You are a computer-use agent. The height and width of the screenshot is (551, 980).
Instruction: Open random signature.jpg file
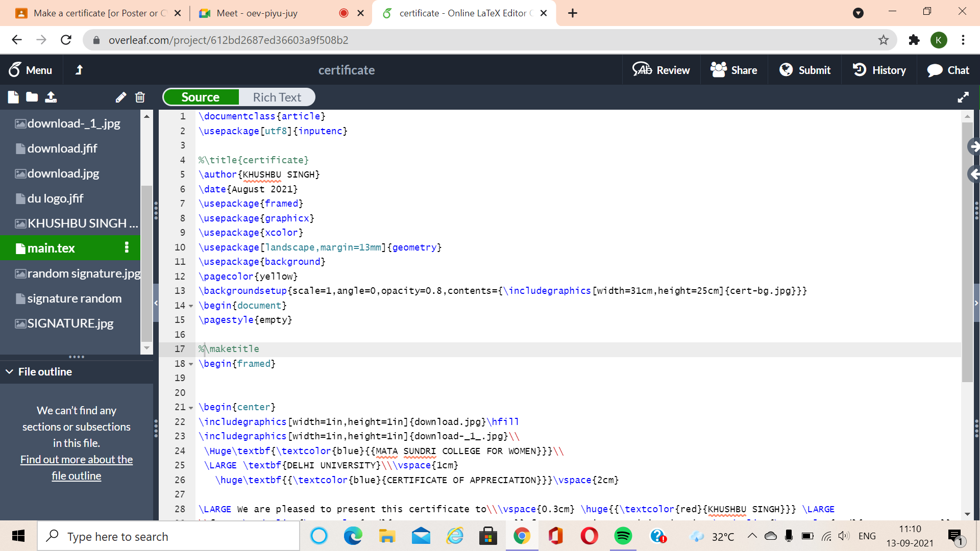[x=70, y=273]
